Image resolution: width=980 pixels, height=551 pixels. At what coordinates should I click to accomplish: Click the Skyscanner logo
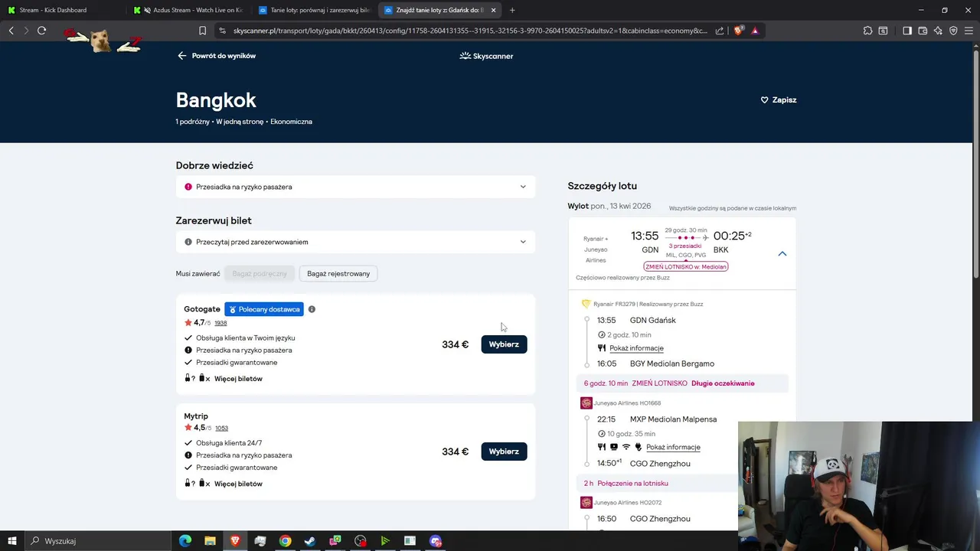click(x=486, y=56)
